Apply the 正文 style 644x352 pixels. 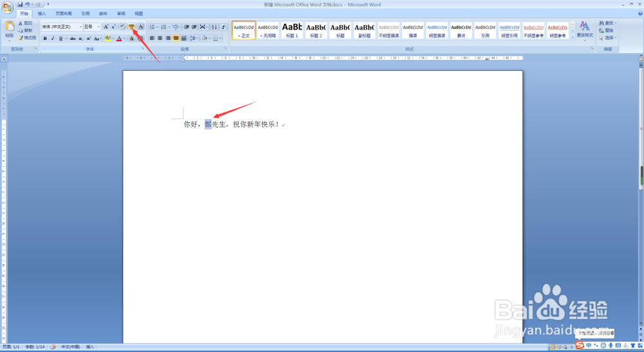point(243,31)
